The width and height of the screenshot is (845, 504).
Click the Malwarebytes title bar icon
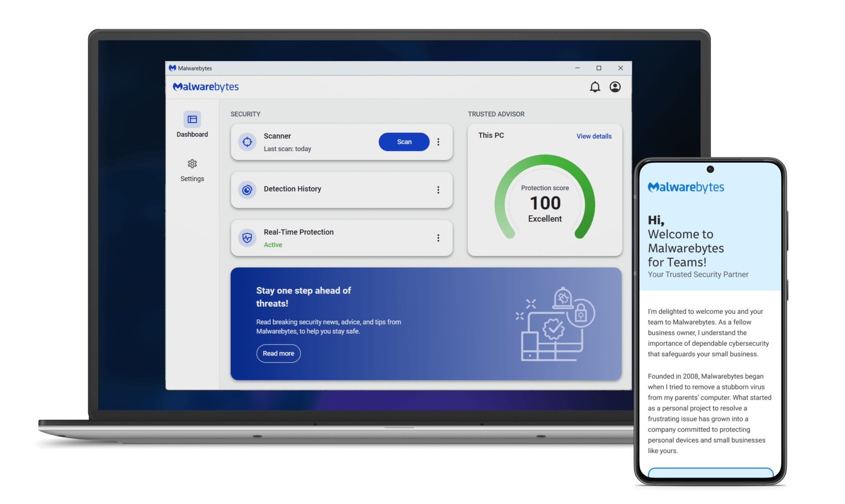[x=172, y=68]
